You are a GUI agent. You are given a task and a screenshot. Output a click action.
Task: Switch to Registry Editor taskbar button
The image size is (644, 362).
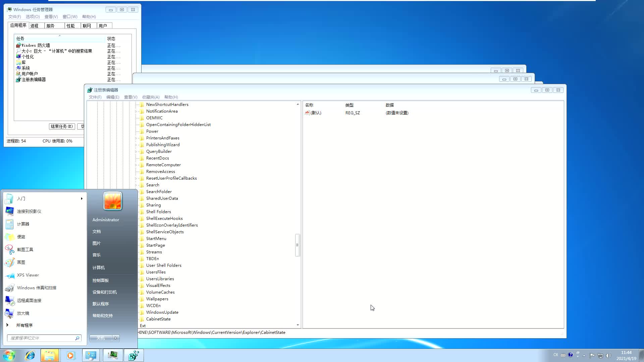(133, 355)
